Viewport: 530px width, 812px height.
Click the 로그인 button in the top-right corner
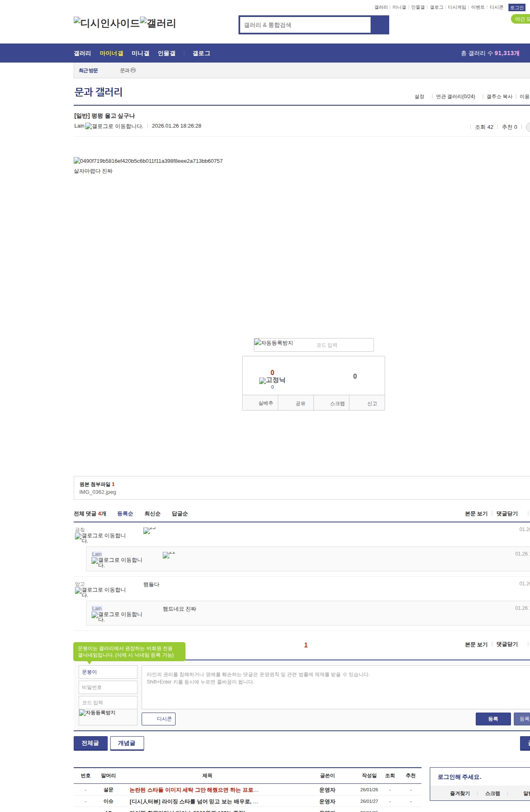click(x=517, y=7)
